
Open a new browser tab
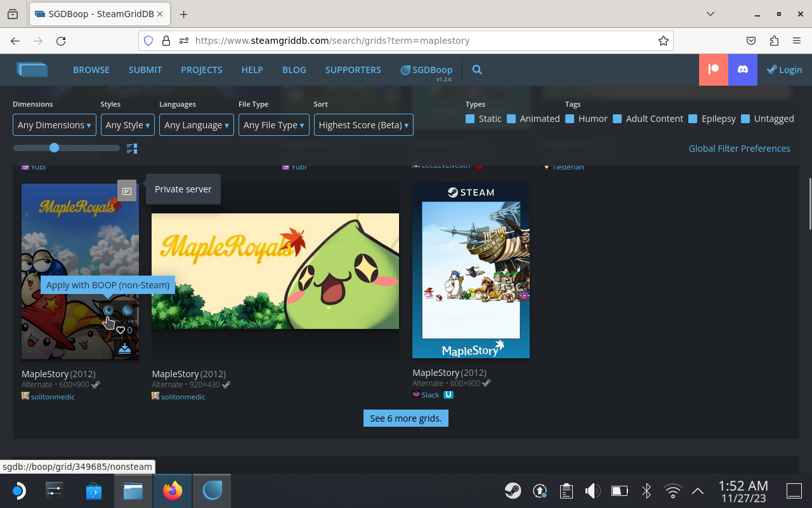[183, 14]
